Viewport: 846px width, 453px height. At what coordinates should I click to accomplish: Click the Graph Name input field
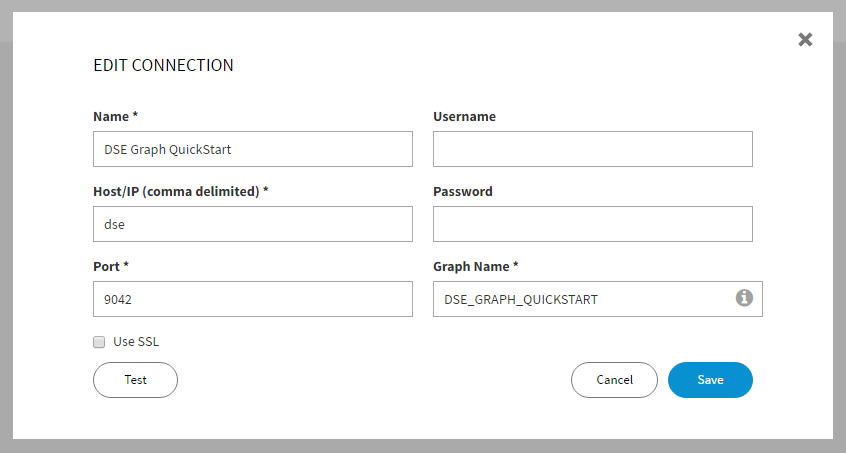pos(598,299)
